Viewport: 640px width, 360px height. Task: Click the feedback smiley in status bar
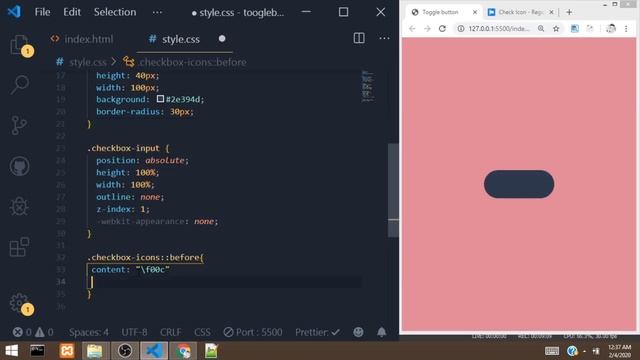coord(358,332)
